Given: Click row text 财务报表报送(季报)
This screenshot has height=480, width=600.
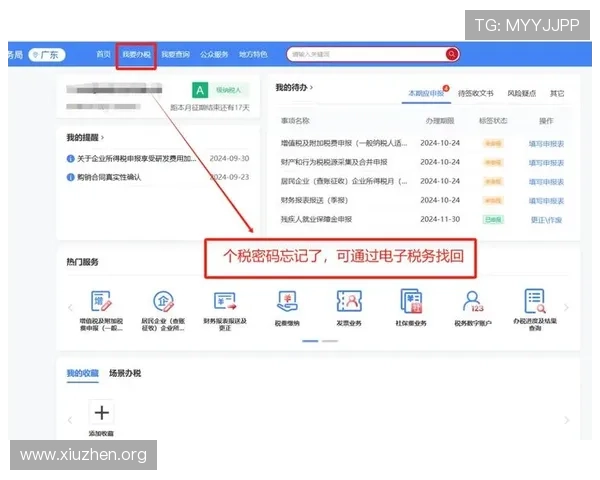Looking at the screenshot, I should click(x=314, y=200).
